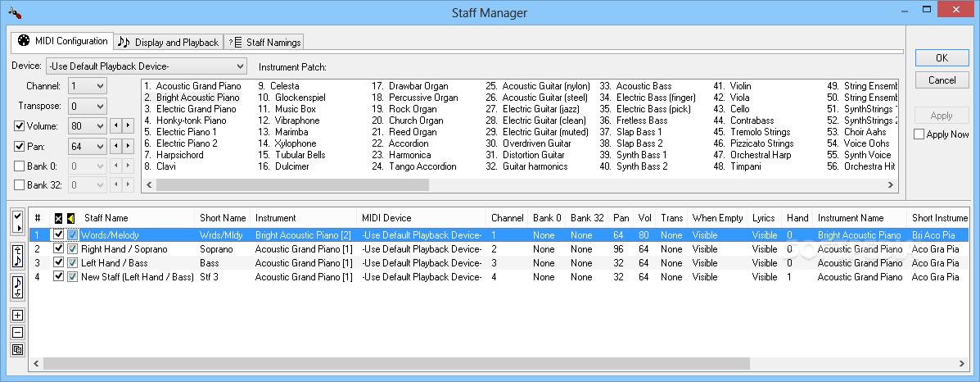Select Violin patch
The height and width of the screenshot is (382, 980).
[733, 86]
